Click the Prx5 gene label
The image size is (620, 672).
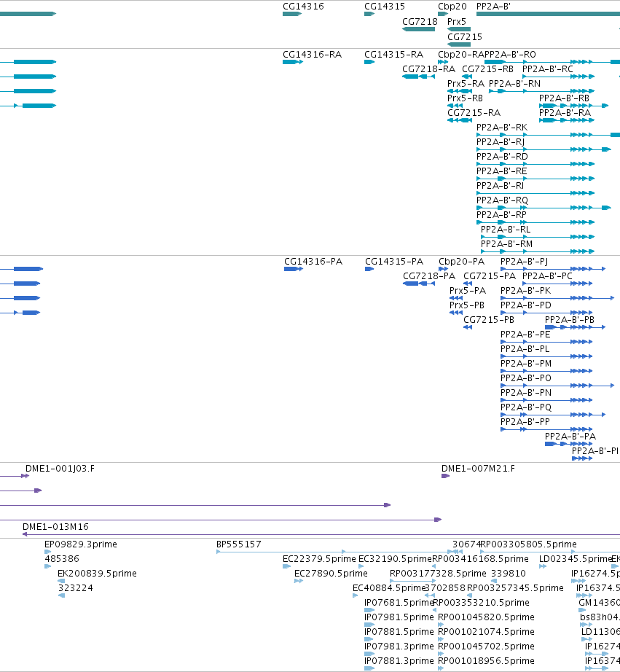(456, 21)
